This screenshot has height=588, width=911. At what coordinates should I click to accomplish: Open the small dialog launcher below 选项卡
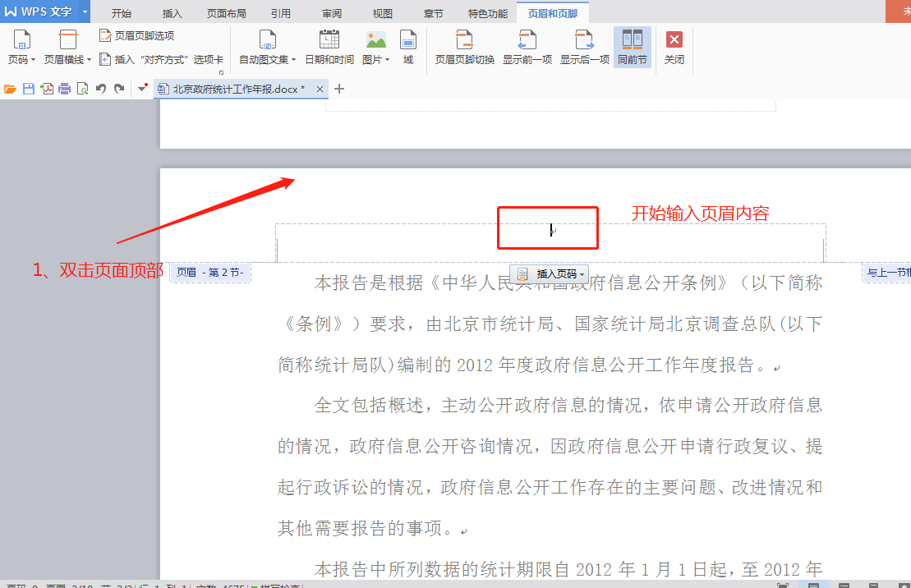click(221, 72)
